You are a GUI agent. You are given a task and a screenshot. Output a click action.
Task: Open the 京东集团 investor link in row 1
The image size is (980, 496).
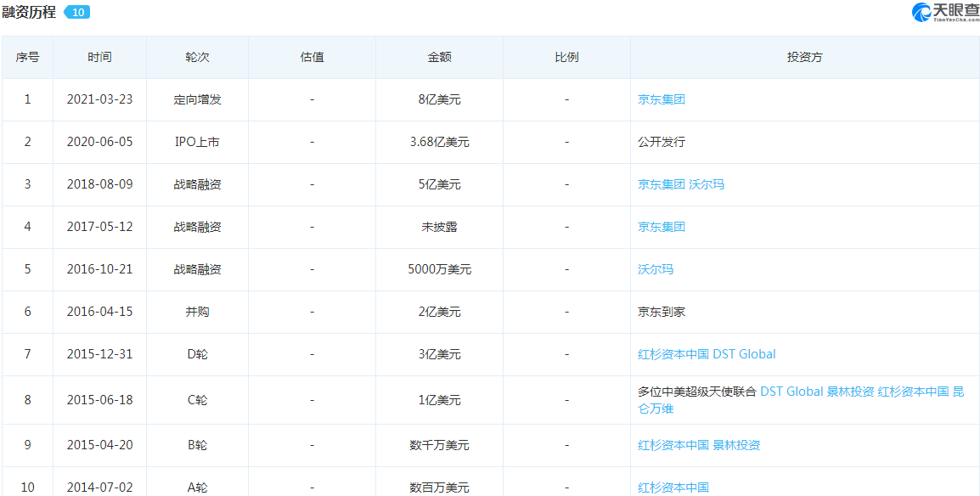point(661,99)
